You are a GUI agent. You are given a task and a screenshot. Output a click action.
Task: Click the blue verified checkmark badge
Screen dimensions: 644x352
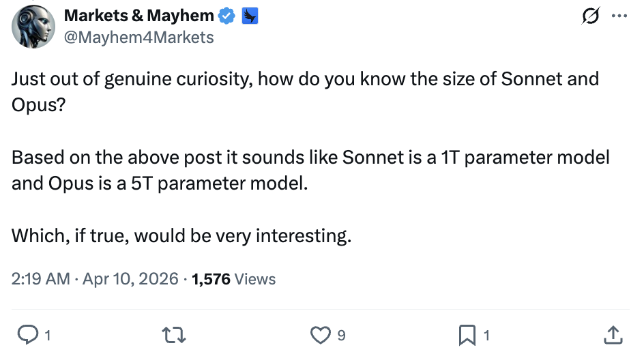pos(227,17)
